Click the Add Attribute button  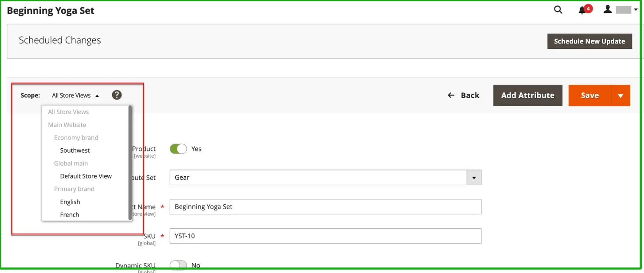click(527, 95)
